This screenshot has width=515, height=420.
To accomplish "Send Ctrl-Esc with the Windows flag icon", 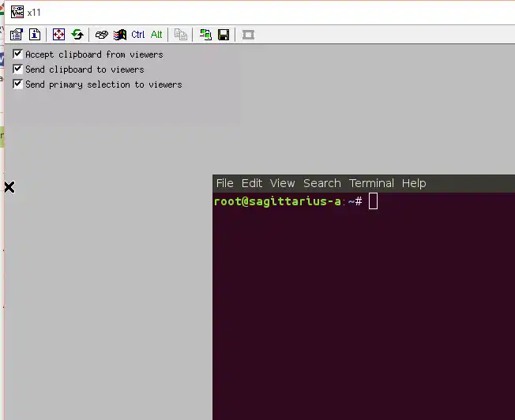I will click(120, 35).
